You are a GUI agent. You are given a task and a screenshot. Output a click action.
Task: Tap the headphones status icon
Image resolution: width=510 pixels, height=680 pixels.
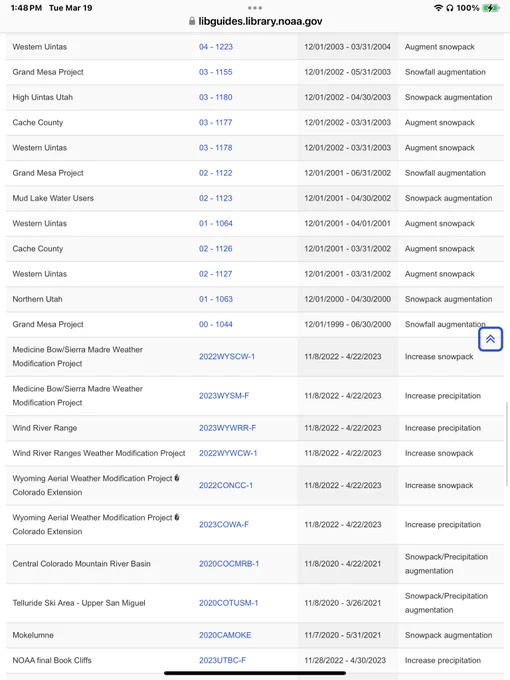click(450, 8)
